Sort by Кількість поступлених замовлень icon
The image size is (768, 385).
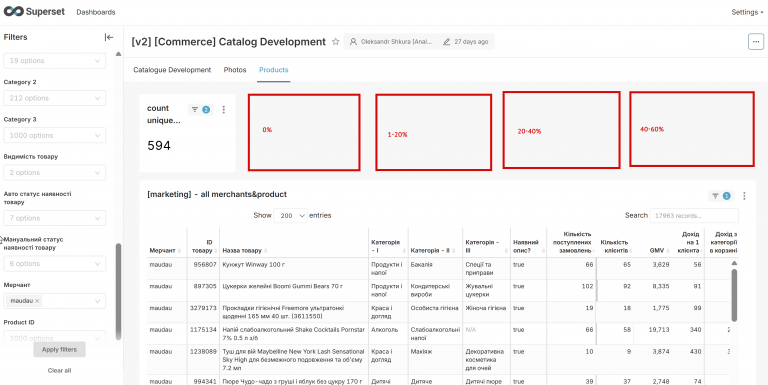pyautogui.click(x=594, y=251)
